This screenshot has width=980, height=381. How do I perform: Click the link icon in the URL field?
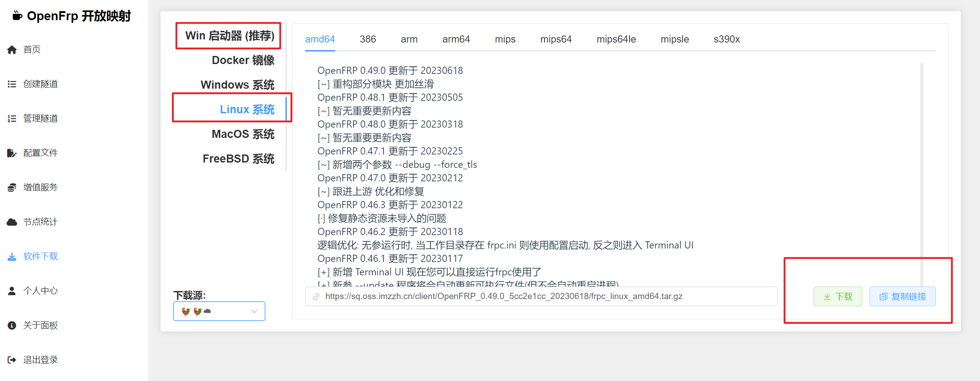click(x=316, y=296)
